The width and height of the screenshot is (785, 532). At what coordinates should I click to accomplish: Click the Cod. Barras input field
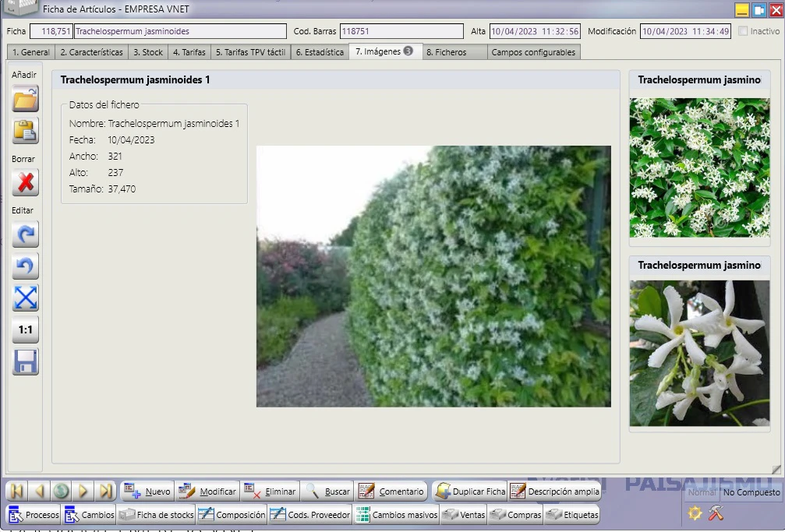pyautogui.click(x=401, y=31)
